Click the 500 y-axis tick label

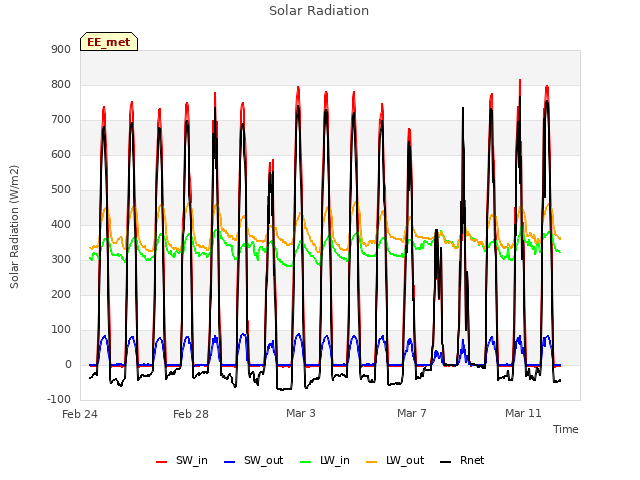[61, 189]
